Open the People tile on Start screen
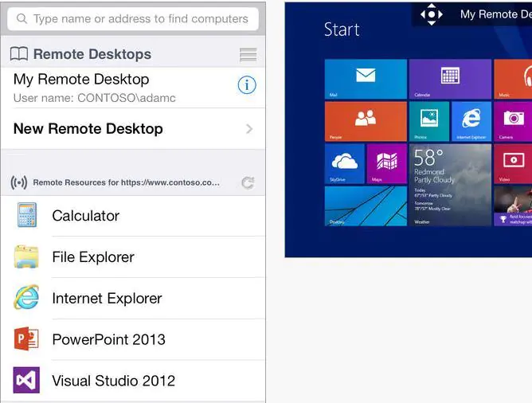Image resolution: width=532 pixels, height=403 pixels. point(366,121)
